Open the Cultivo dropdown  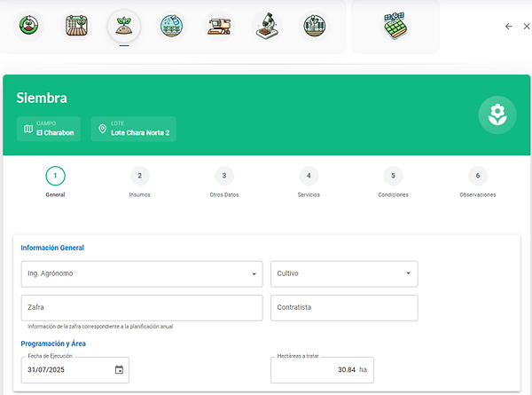coord(344,273)
